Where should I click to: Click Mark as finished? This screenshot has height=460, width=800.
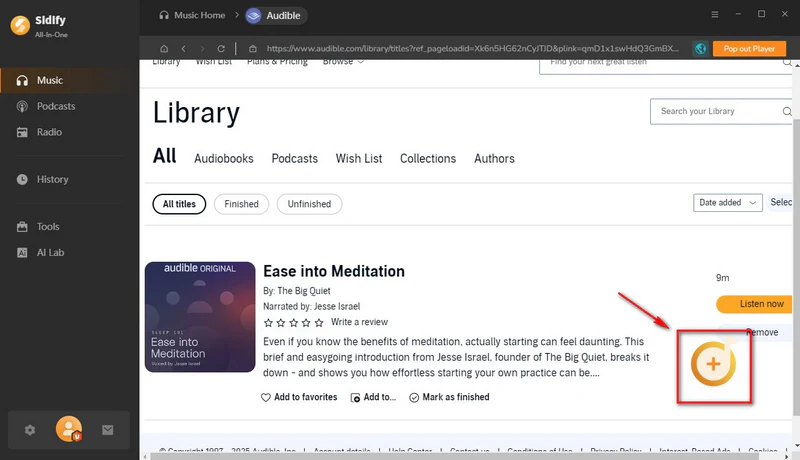click(x=449, y=397)
